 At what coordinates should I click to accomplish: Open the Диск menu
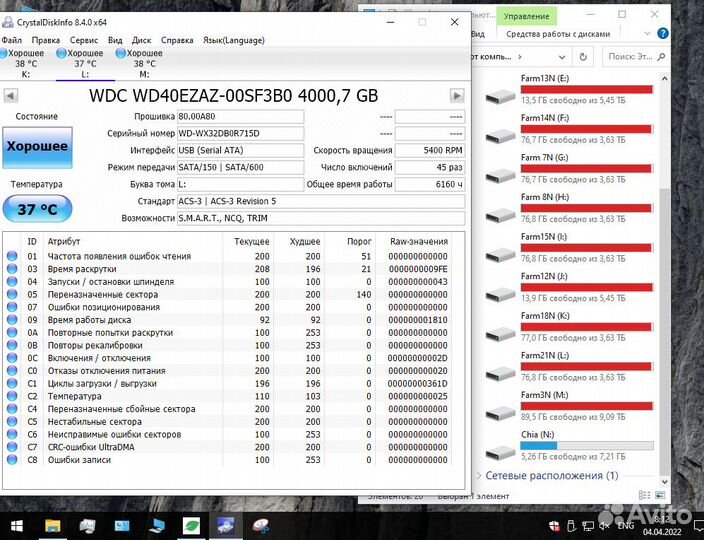141,40
